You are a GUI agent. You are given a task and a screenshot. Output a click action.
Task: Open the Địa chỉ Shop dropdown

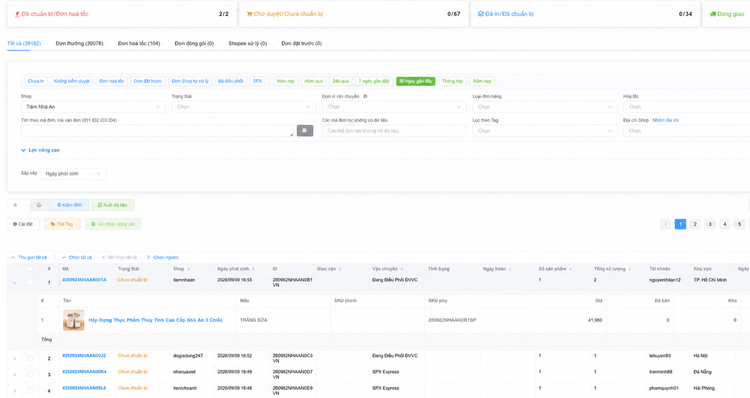[686, 131]
